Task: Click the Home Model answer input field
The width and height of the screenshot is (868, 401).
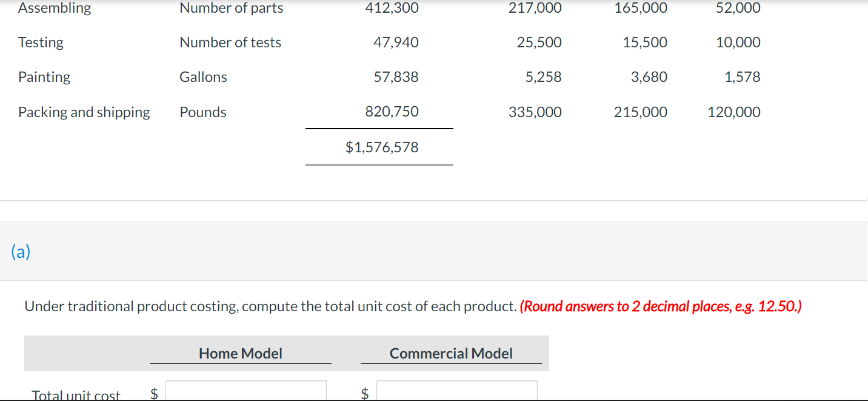Action: click(246, 391)
